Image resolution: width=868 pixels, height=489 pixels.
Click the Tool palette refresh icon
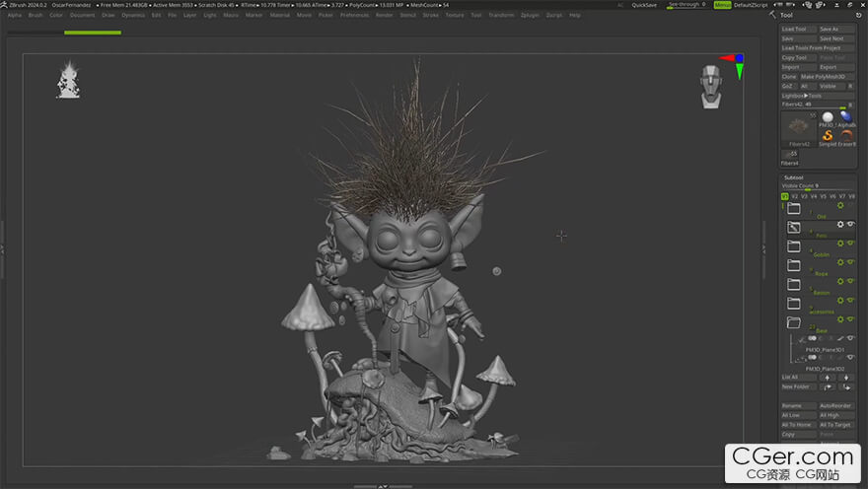[858, 16]
